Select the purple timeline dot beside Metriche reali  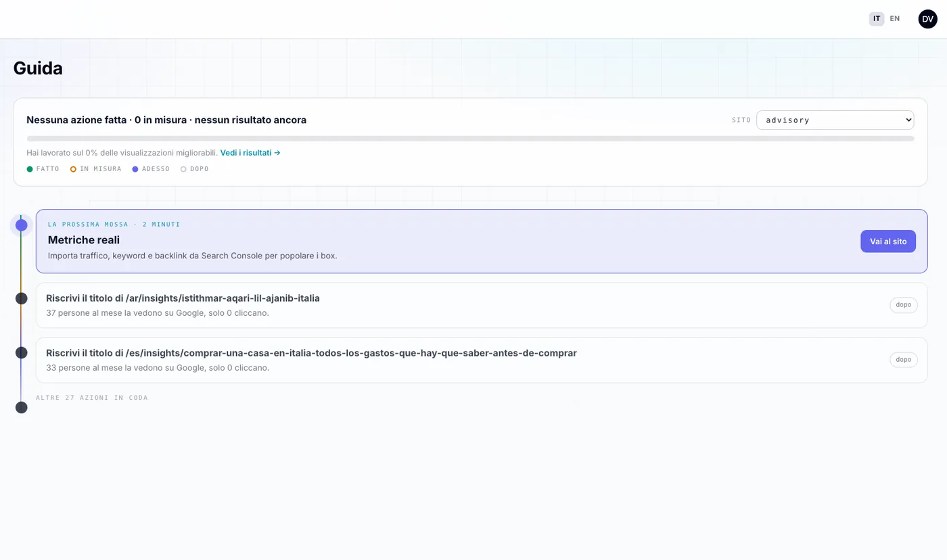tap(22, 225)
